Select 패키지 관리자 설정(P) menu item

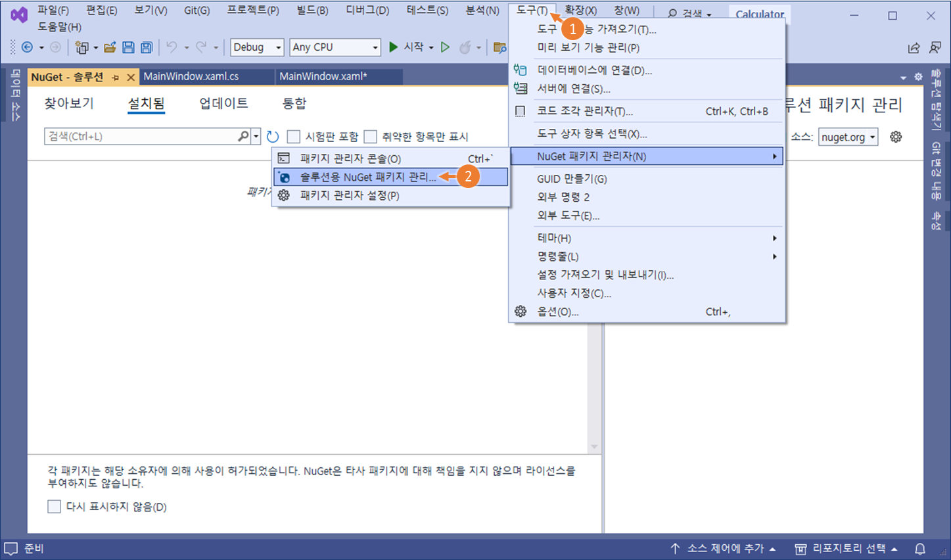pos(390,195)
